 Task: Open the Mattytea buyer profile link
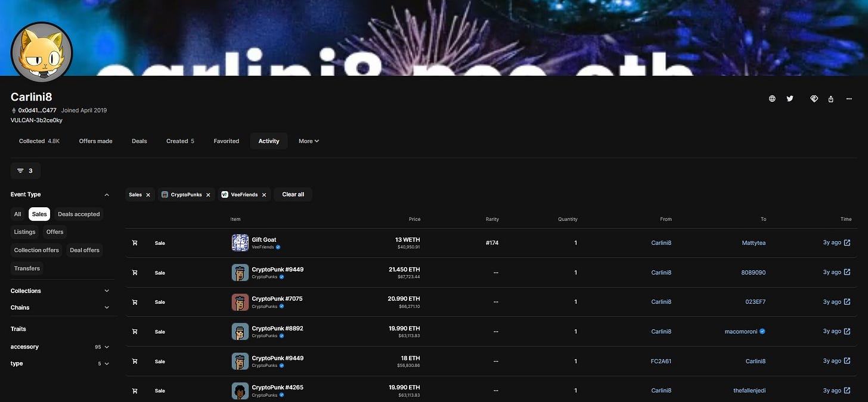coord(754,243)
